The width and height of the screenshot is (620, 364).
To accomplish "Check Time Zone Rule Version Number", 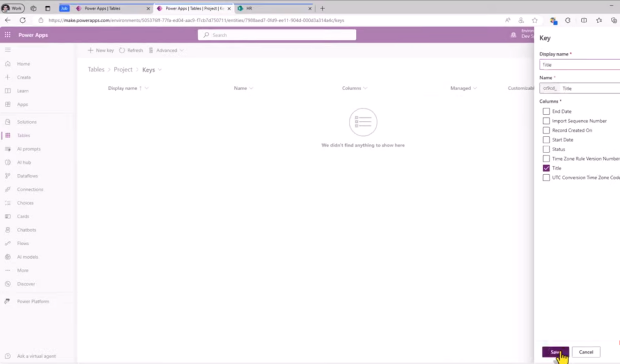I will tap(546, 158).
